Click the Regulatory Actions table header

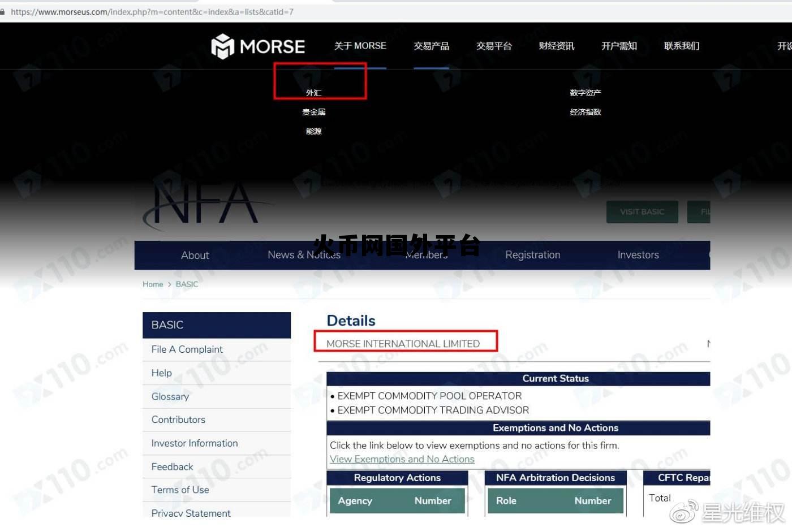pos(397,478)
